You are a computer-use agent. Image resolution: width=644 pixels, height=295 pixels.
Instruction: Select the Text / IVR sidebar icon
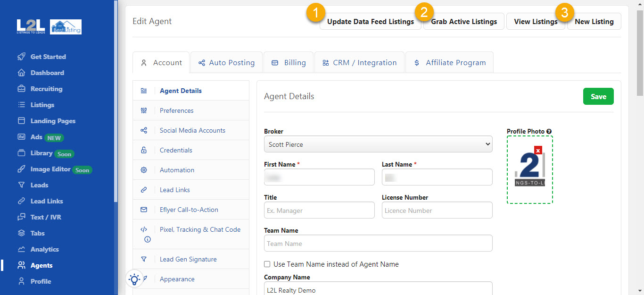tap(22, 217)
